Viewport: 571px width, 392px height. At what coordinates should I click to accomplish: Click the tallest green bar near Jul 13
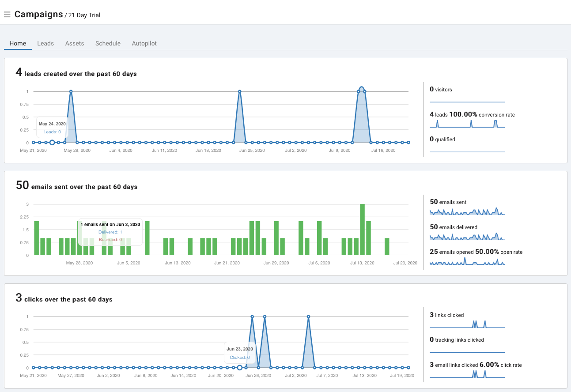(362, 230)
